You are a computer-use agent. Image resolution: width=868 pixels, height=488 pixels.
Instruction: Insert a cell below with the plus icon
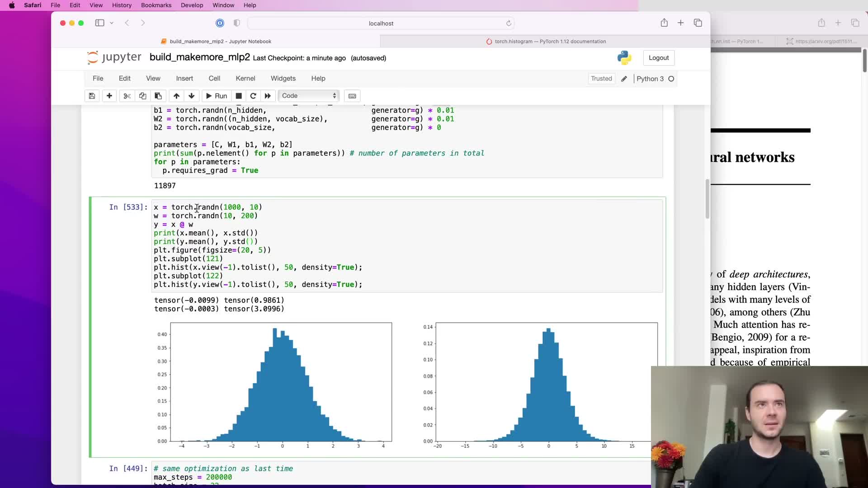pos(109,96)
